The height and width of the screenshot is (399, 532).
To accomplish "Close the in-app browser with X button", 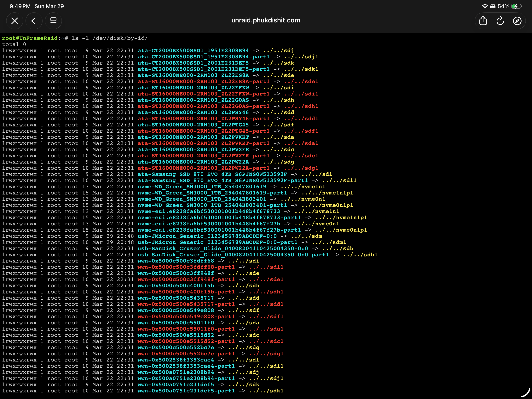I will (x=15, y=21).
